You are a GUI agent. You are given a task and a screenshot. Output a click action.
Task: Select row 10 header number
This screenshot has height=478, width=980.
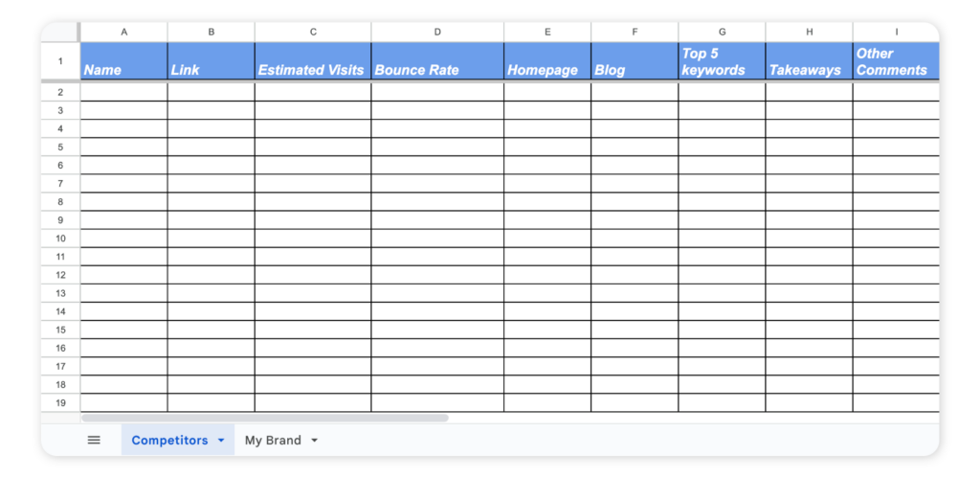[60, 239]
